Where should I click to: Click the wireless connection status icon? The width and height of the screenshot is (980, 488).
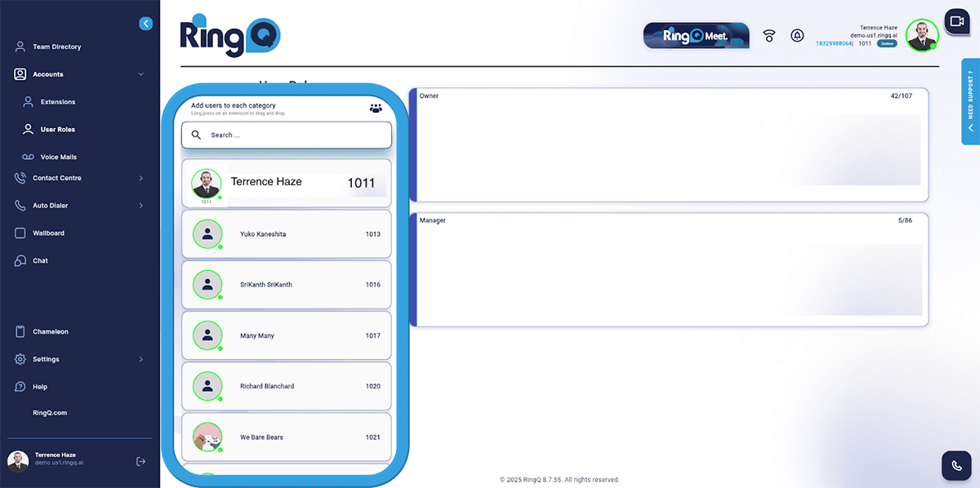pyautogui.click(x=768, y=36)
